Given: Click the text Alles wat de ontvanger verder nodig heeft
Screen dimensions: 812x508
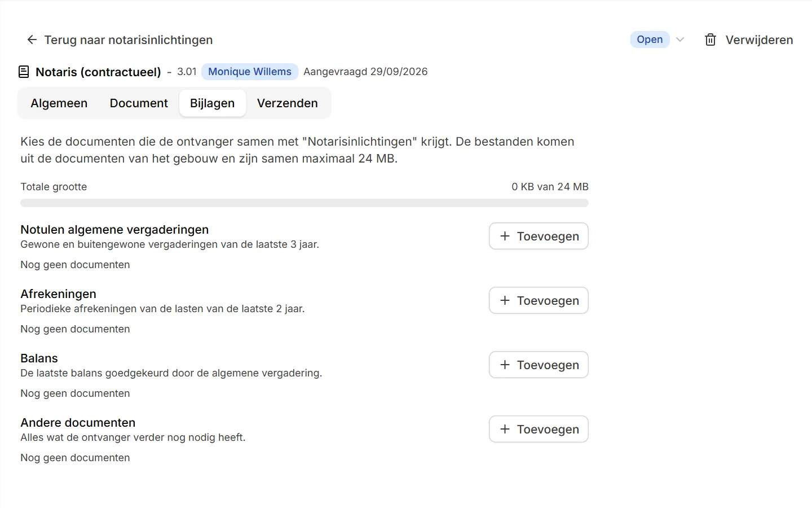Looking at the screenshot, I should pyautogui.click(x=133, y=437).
